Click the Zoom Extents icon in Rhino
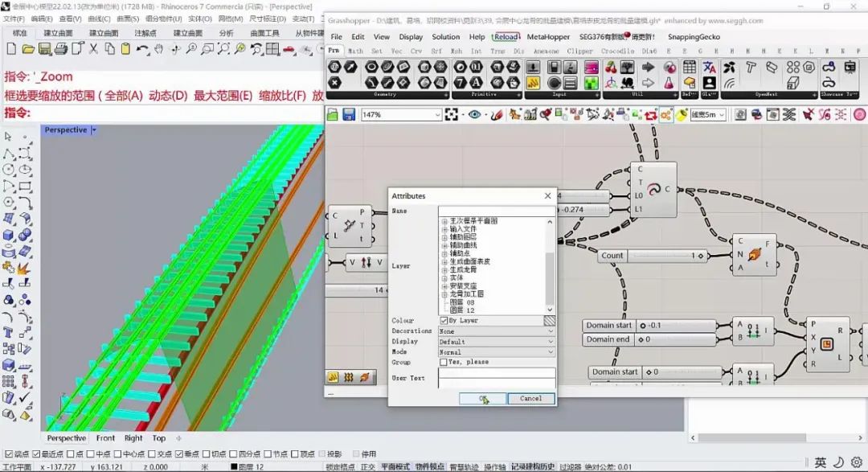This screenshot has width=868, height=472. (x=223, y=49)
